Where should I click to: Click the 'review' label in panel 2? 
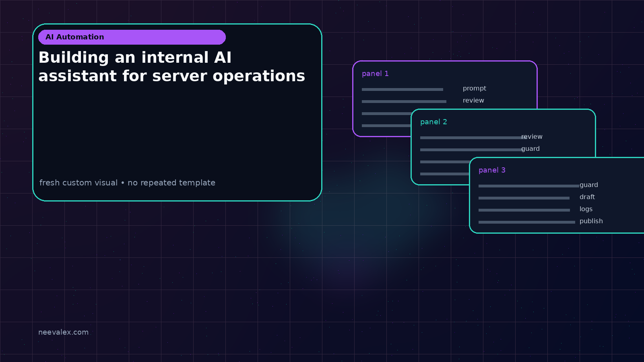(532, 137)
